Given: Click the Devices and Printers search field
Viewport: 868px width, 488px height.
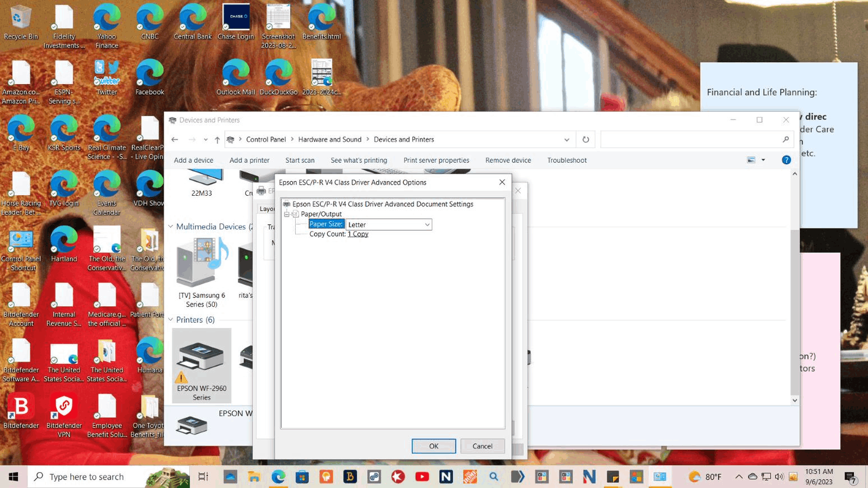Looking at the screenshot, I should [x=697, y=140].
